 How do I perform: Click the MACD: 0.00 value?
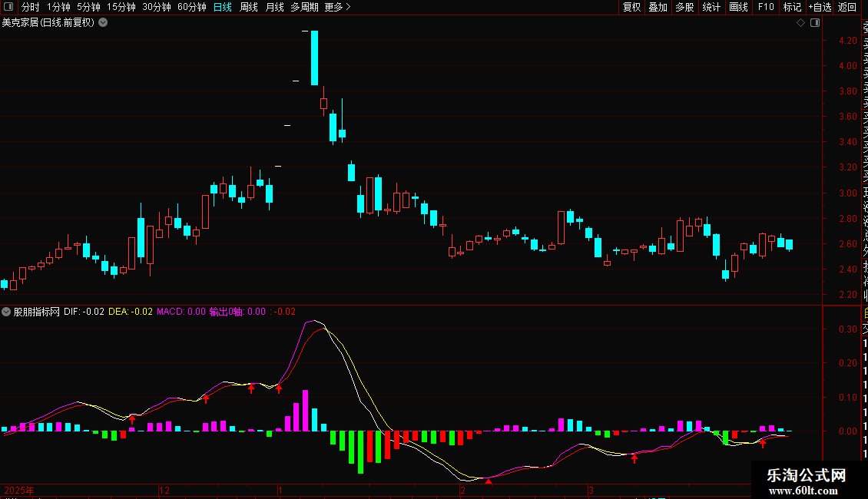(181, 312)
